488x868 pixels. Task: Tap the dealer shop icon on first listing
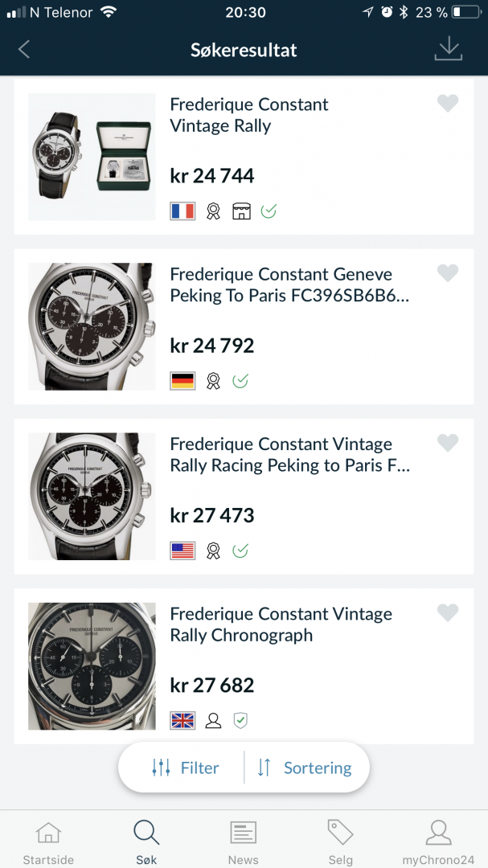point(241,211)
